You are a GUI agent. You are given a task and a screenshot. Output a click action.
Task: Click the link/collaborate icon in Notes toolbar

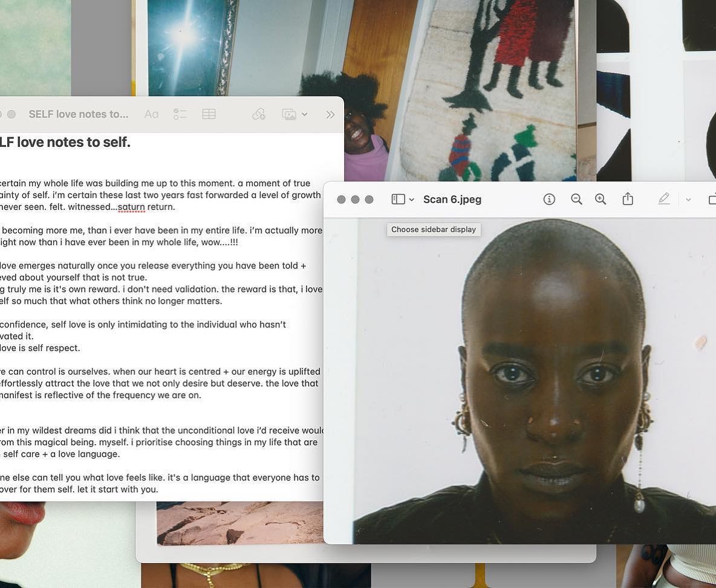pyautogui.click(x=259, y=114)
